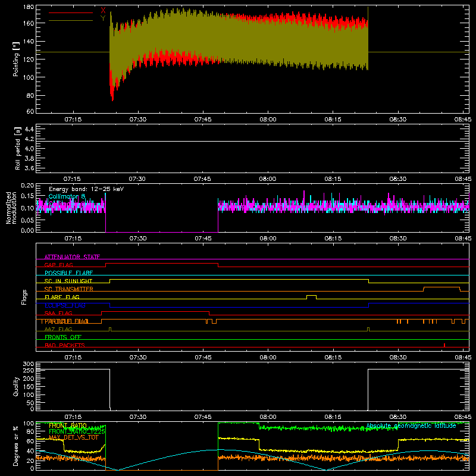Screen dimensions: 476x476
Task: Click the orange MAX_DET_VS_TOT legend label
Action: coord(74,437)
